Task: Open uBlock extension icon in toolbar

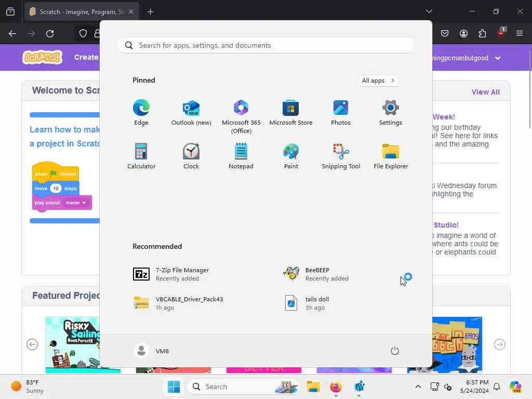Action: [x=501, y=33]
